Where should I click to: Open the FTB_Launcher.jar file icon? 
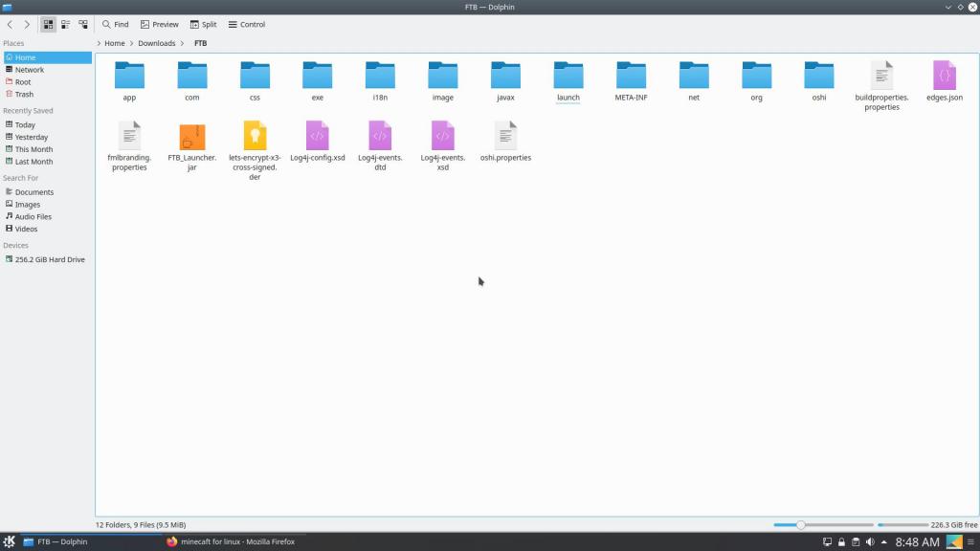pyautogui.click(x=191, y=137)
